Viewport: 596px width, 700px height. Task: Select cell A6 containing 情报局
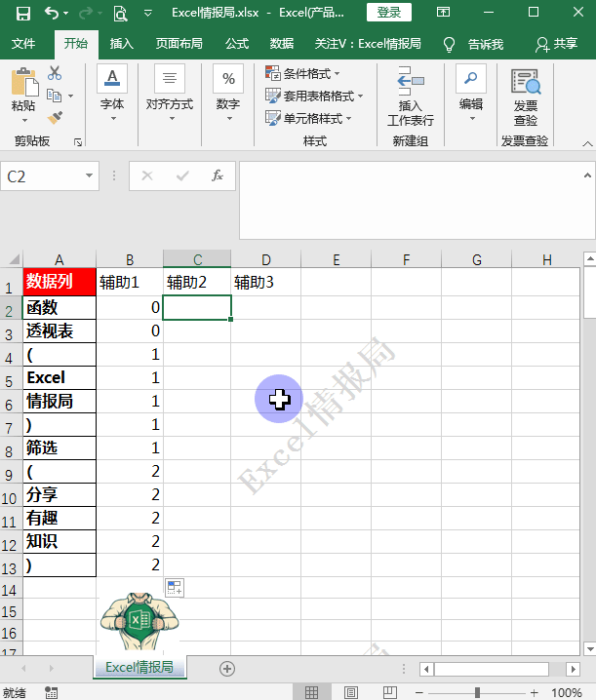pyautogui.click(x=60, y=402)
